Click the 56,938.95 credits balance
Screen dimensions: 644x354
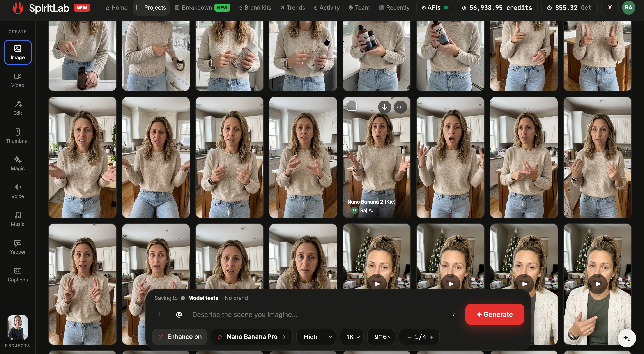coord(497,7)
